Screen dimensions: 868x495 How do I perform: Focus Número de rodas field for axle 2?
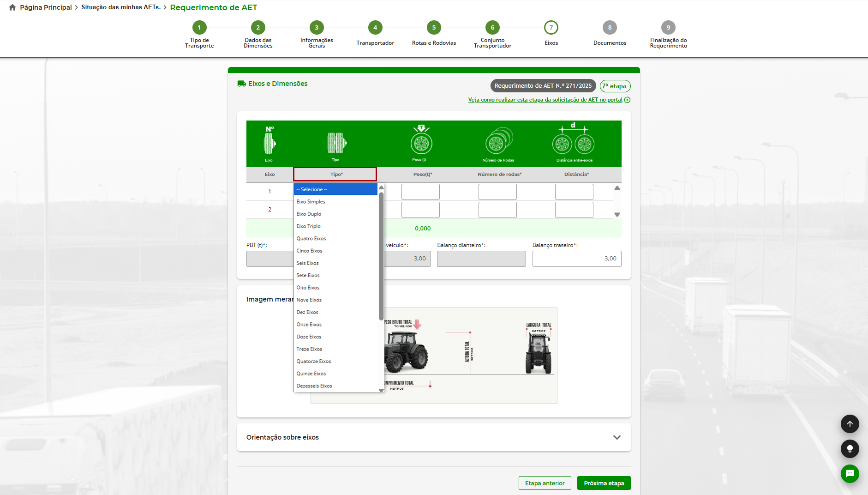tap(497, 210)
